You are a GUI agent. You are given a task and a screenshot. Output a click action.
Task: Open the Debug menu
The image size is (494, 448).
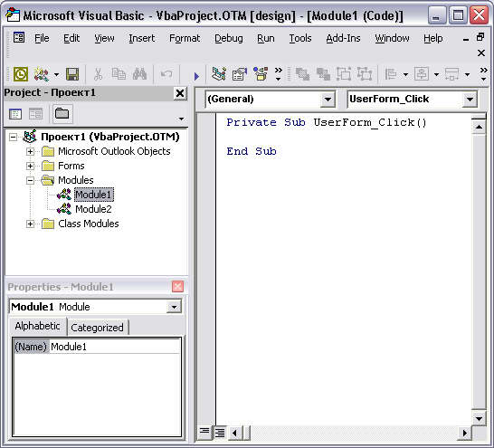pos(229,38)
